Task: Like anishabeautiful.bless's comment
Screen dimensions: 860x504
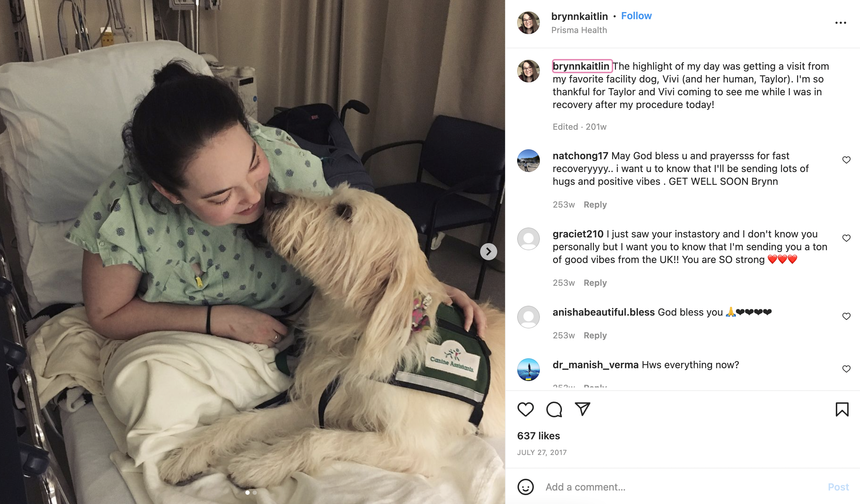Action: (846, 316)
